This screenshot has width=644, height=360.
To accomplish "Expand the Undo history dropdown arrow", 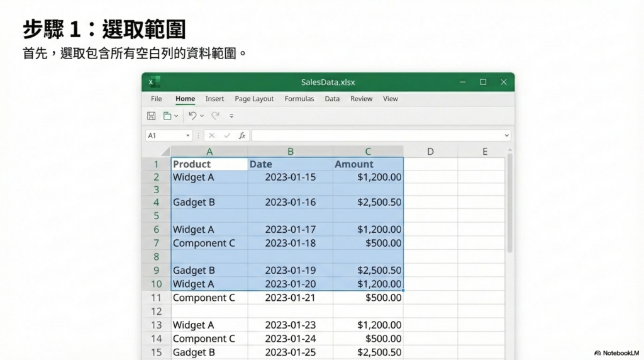I will click(x=201, y=116).
